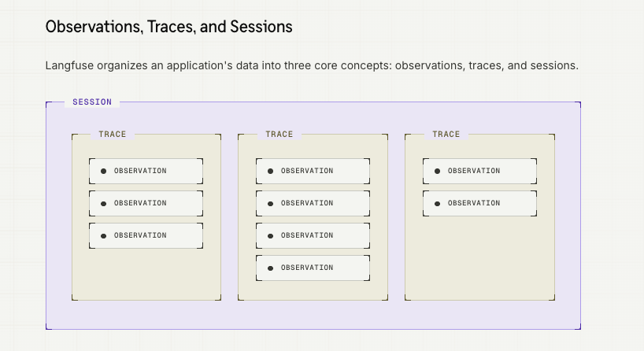Click second OBSERVATION in the left trace
644x351 pixels.
click(146, 203)
